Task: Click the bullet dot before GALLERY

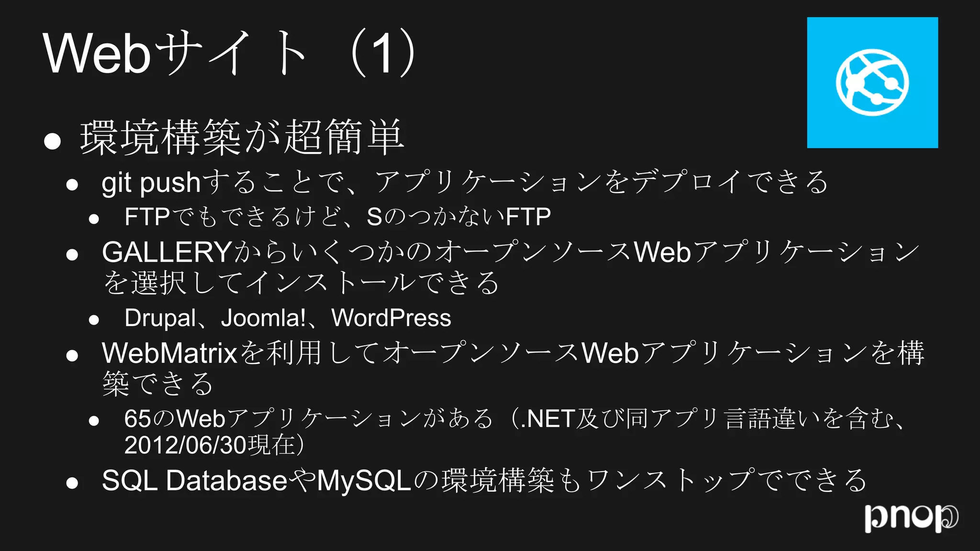Action: [x=72, y=254]
